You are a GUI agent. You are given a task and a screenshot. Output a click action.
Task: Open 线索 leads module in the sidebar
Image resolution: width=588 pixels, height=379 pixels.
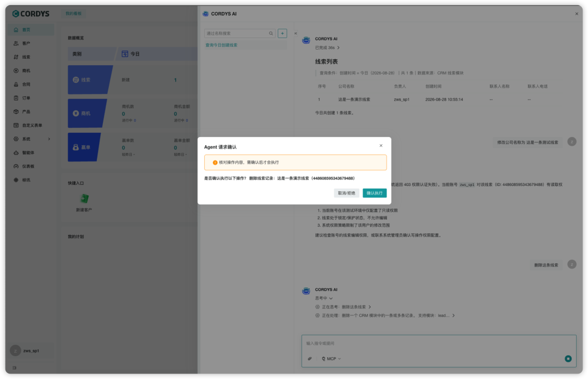[x=30, y=57]
